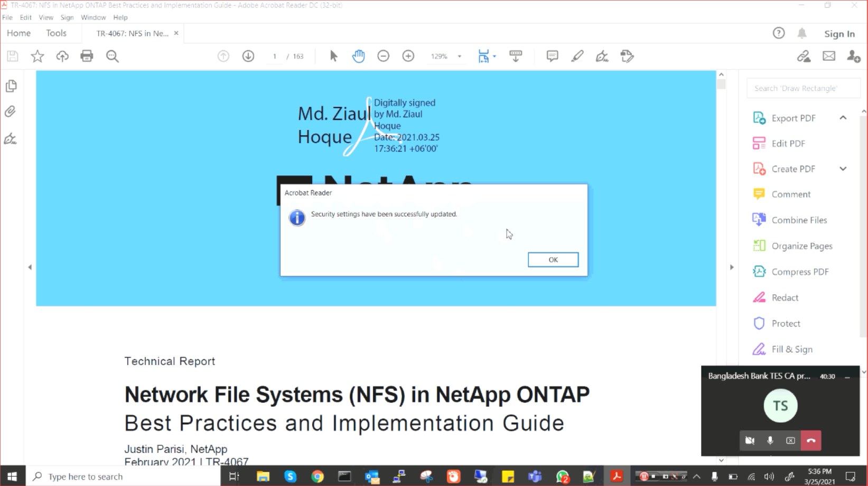Click the scrolling mode icon

click(516, 56)
